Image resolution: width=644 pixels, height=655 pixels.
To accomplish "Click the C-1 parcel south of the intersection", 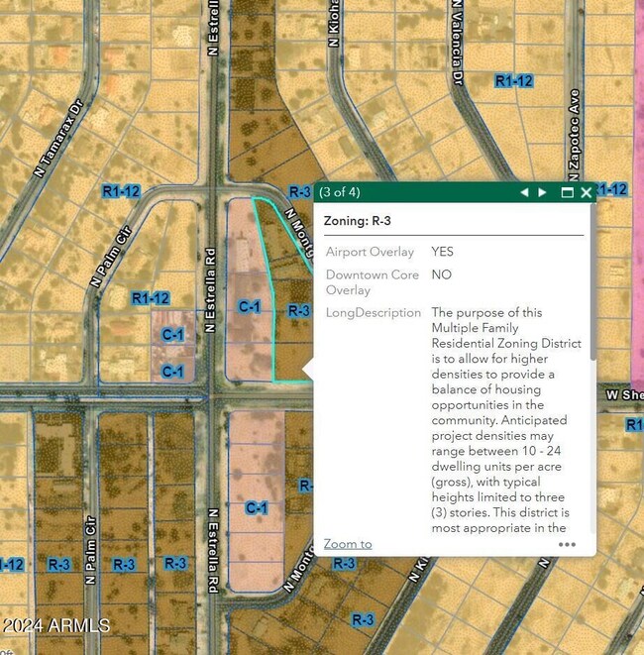I will (257, 508).
